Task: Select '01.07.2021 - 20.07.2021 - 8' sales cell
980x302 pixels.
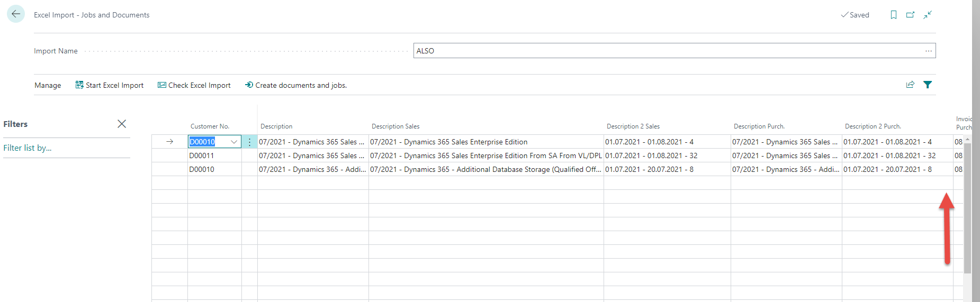Action: click(667, 169)
